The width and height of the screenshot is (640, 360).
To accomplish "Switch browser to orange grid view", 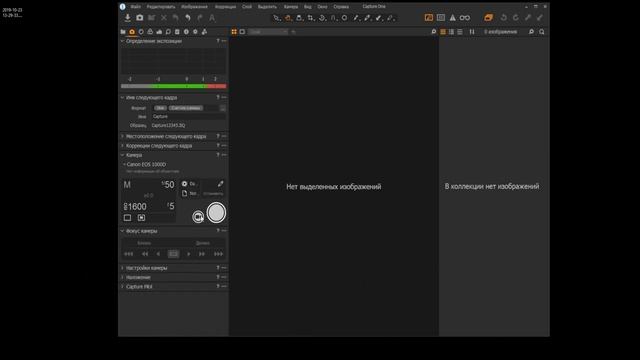I will click(443, 32).
